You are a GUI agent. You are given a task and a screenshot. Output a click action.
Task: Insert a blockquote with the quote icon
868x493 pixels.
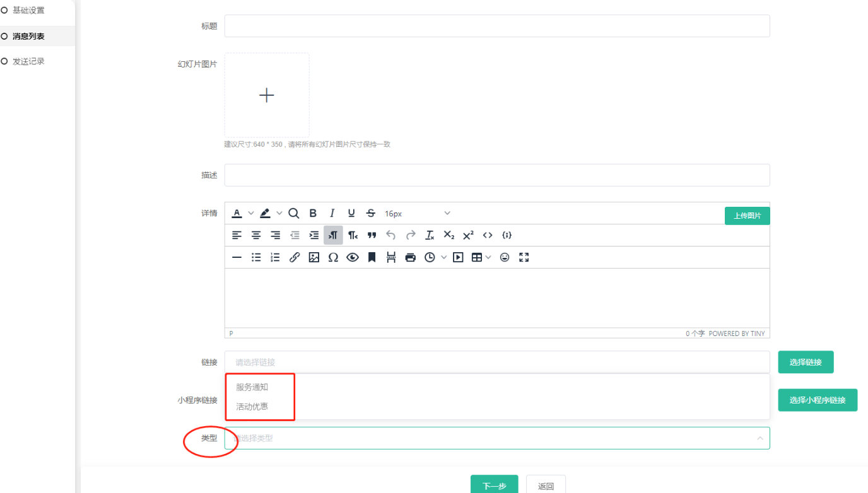372,235
